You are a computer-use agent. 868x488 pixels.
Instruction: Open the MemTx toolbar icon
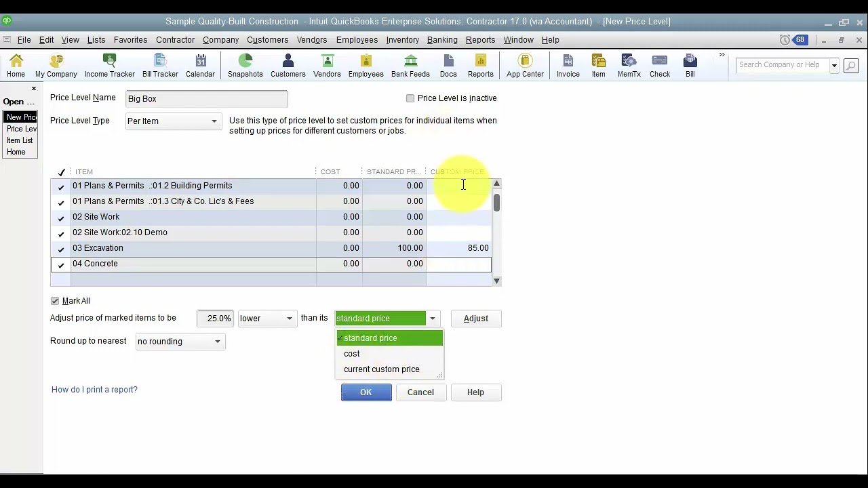tap(629, 66)
